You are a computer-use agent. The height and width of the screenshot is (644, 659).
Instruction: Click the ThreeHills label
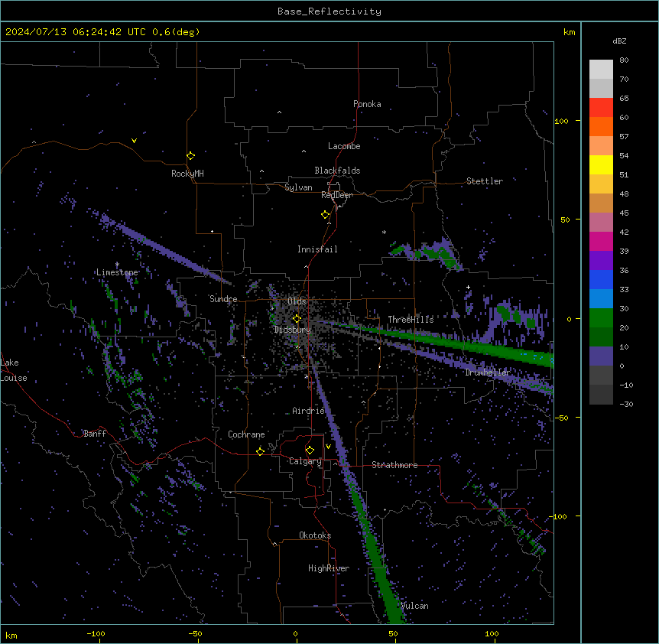[411, 320]
